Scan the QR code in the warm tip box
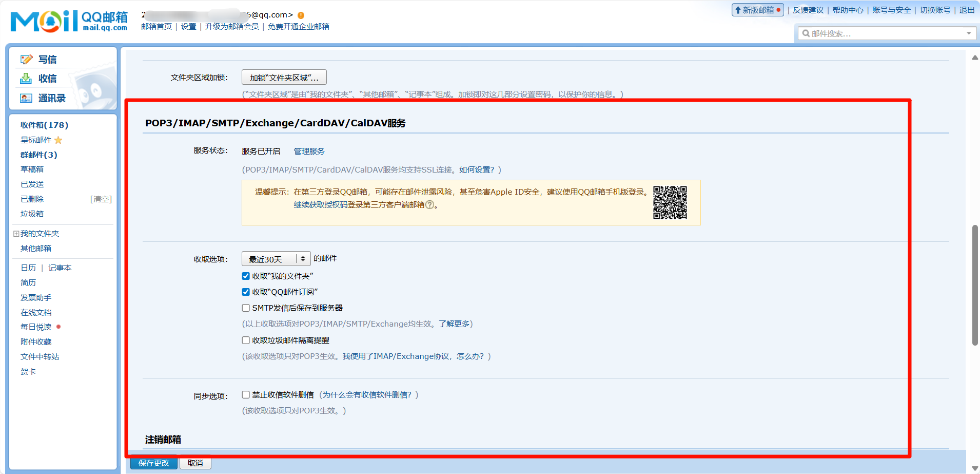The image size is (980, 474). coord(670,202)
